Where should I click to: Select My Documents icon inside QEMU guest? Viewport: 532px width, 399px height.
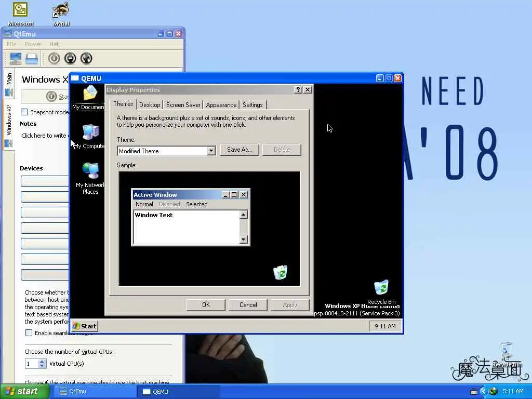tap(89, 98)
